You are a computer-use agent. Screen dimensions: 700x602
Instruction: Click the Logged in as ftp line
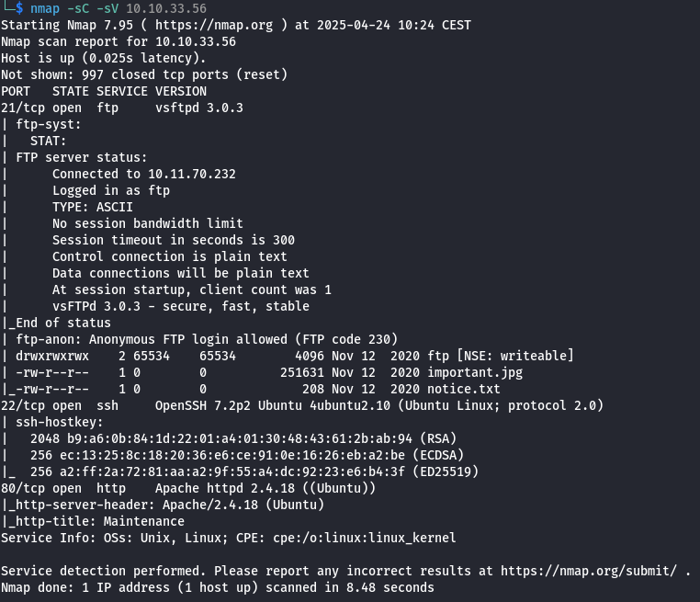pyautogui.click(x=111, y=190)
